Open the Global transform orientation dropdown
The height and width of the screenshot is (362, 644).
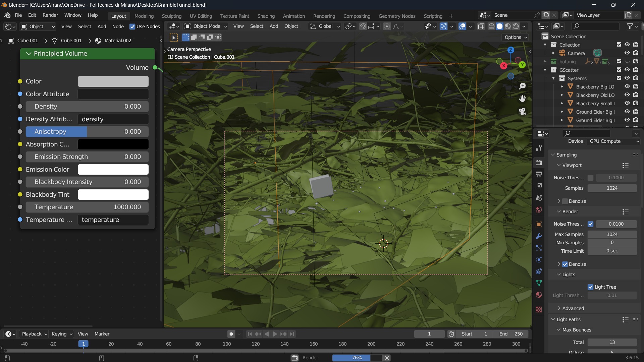(x=325, y=26)
